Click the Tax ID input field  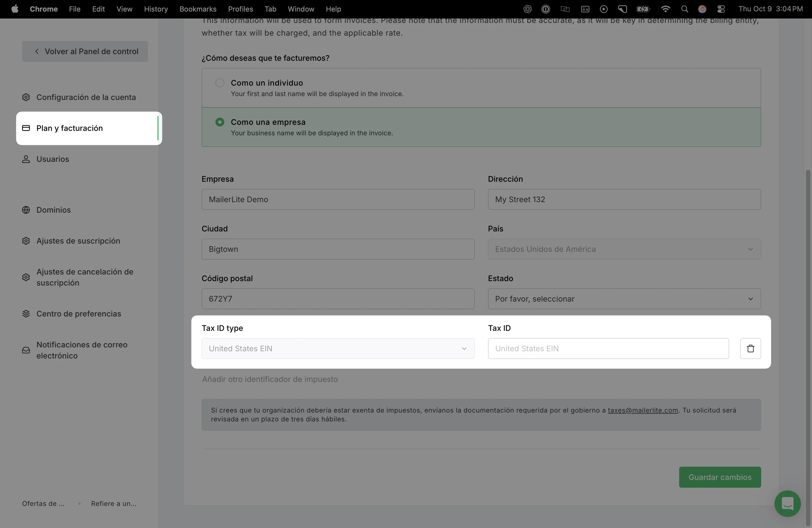point(608,348)
